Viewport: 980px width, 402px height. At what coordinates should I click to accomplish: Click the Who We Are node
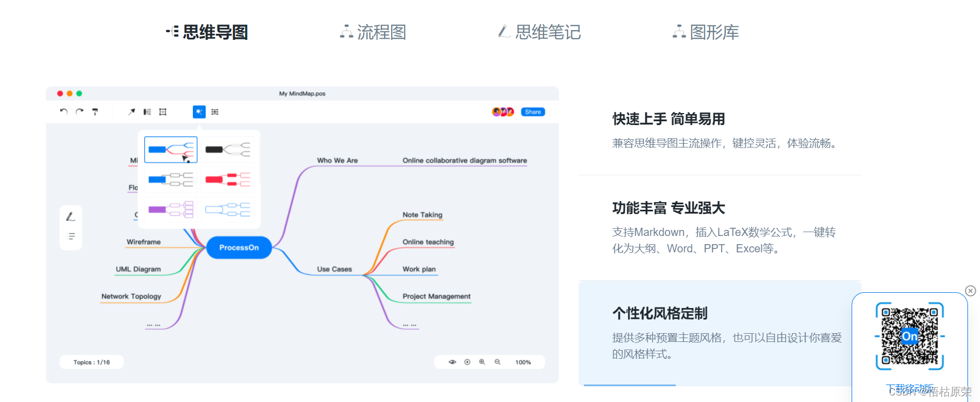click(338, 161)
